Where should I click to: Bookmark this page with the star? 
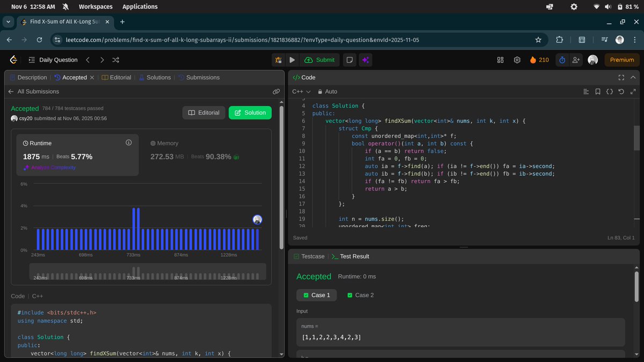pos(538,40)
